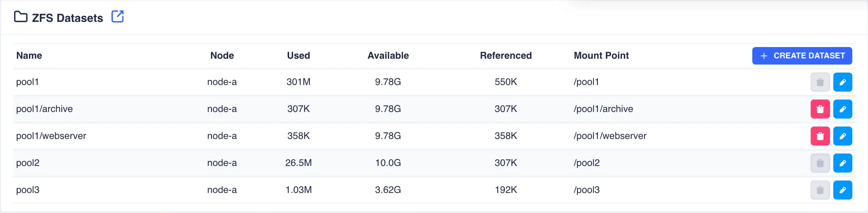Viewport: 868px width, 213px height.
Task: Open ZFS Datasets in external link icon
Action: click(x=118, y=16)
